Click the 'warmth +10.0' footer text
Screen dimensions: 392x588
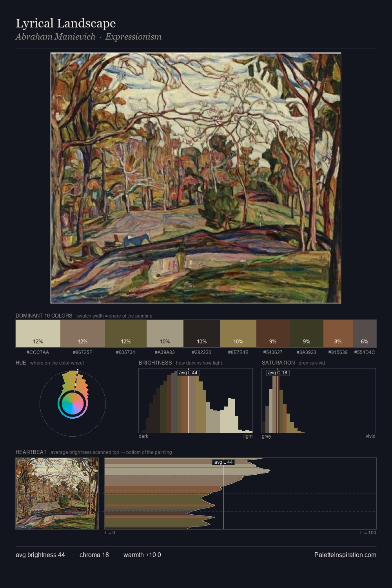[142, 555]
